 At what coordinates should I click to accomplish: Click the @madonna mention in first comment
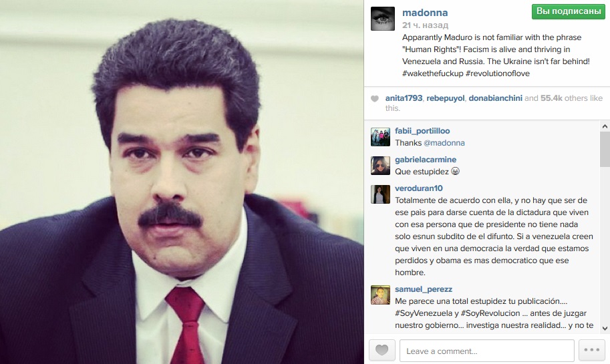click(444, 143)
